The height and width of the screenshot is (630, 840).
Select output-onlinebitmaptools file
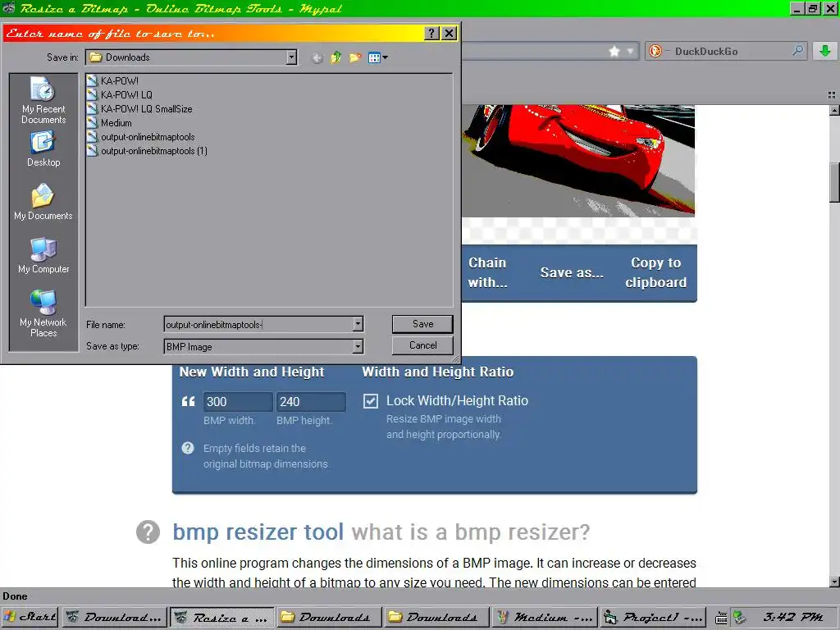(148, 137)
